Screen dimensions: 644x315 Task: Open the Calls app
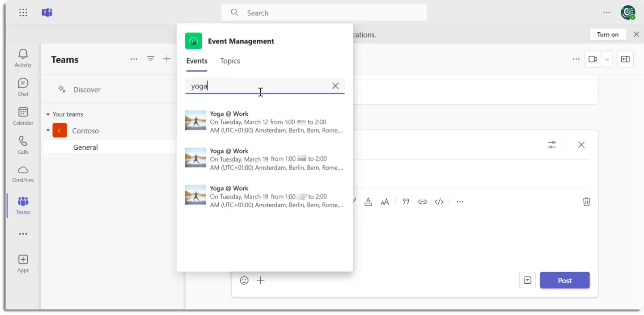pyautogui.click(x=23, y=145)
